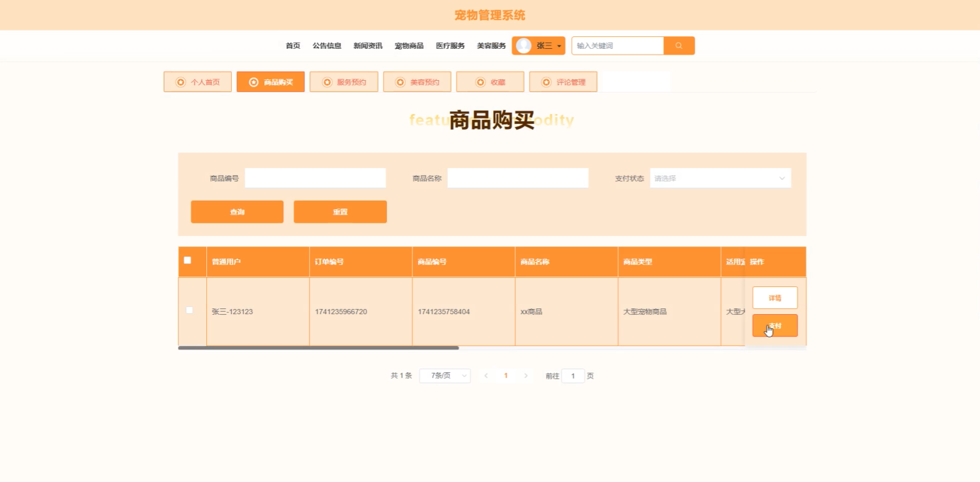Viewport: 980px width, 482px height.
Task: Click the user avatar next to 张三
Action: pyautogui.click(x=524, y=45)
